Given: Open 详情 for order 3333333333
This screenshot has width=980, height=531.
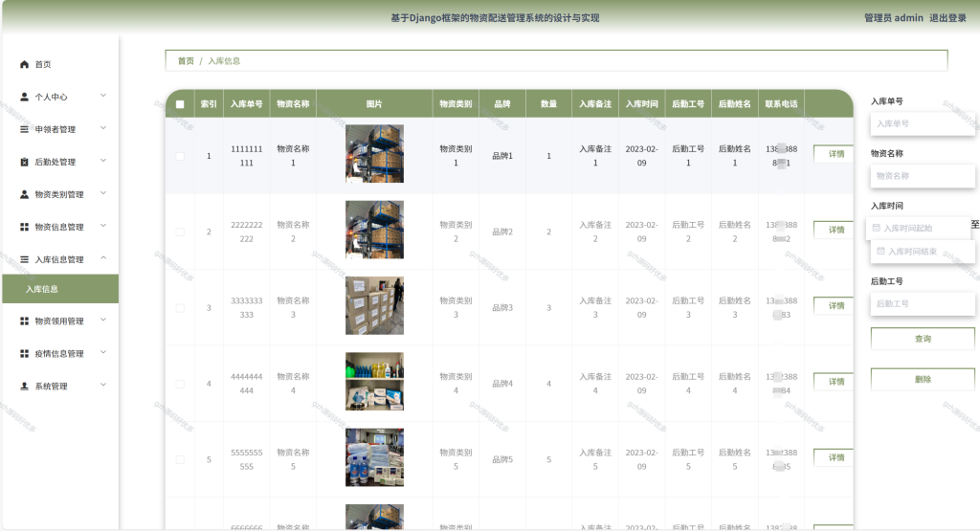Looking at the screenshot, I should 834,305.
